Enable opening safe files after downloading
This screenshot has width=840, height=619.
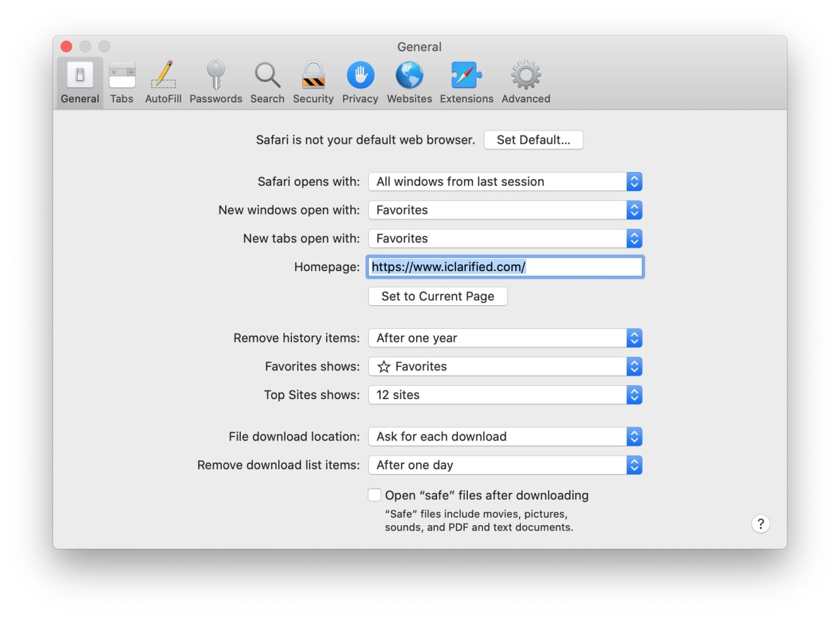tap(375, 495)
